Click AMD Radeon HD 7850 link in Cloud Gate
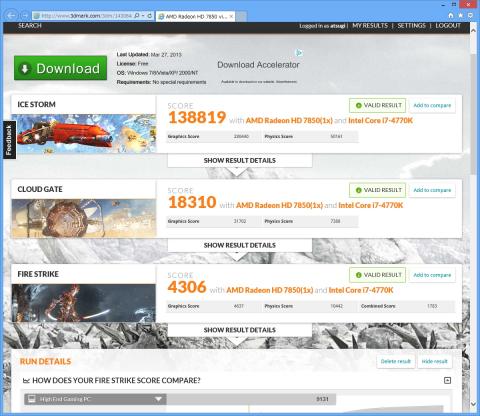Image resolution: width=480 pixels, height=416 pixels. (x=279, y=205)
